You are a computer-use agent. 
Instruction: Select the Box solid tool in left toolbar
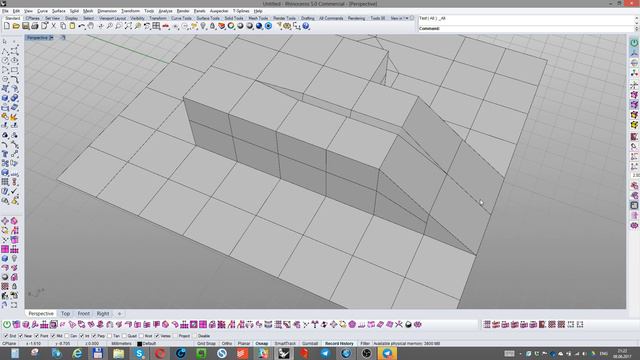pos(5,98)
